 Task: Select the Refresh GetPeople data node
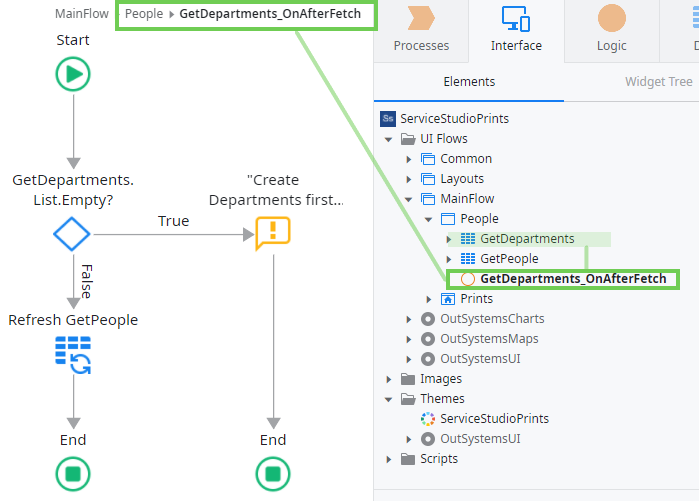click(73, 355)
